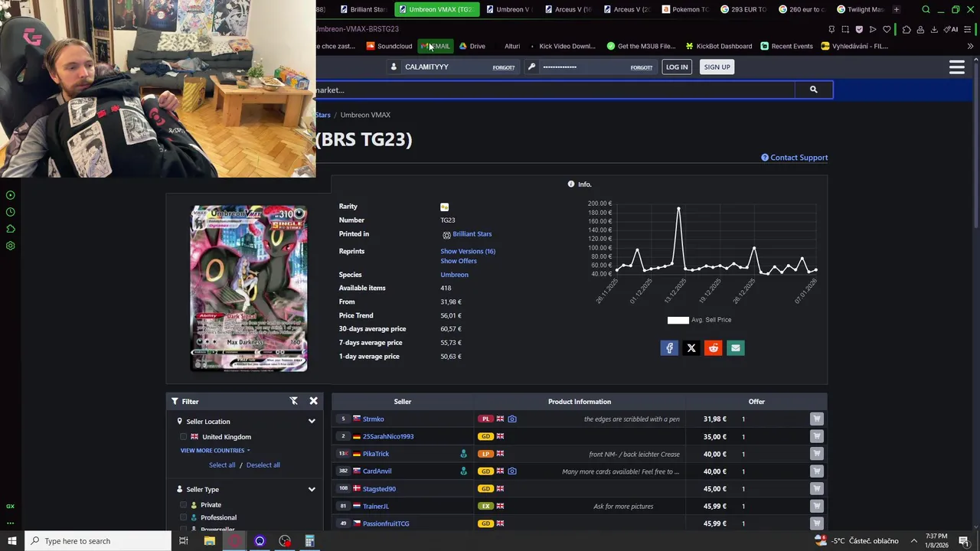Click Select all countries link
This screenshot has width=980, height=551.
[x=222, y=465]
